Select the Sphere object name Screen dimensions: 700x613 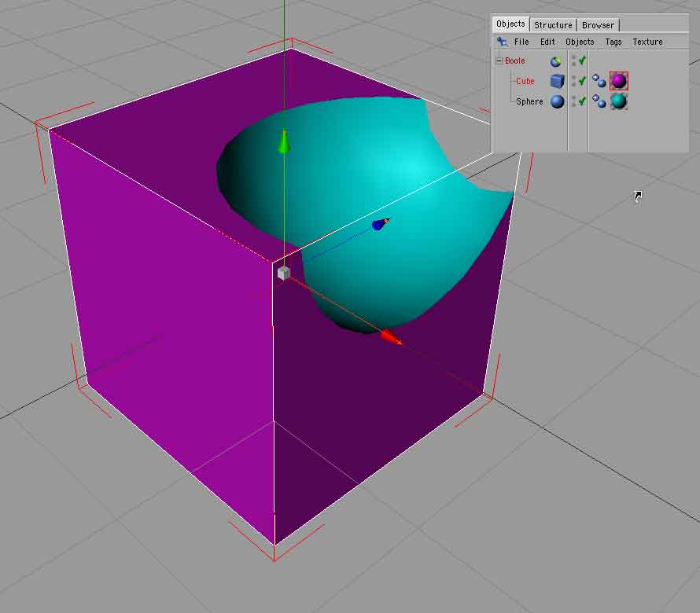coord(529,101)
